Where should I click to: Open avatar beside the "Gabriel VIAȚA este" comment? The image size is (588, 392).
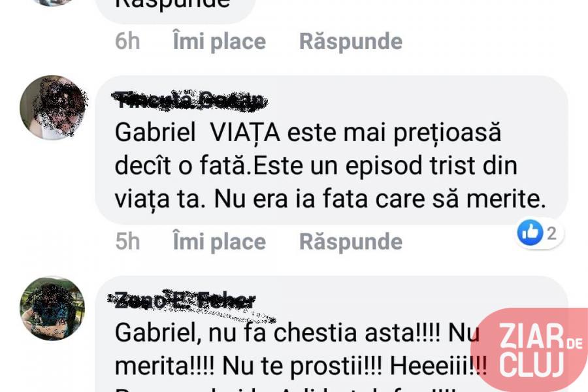(52, 108)
